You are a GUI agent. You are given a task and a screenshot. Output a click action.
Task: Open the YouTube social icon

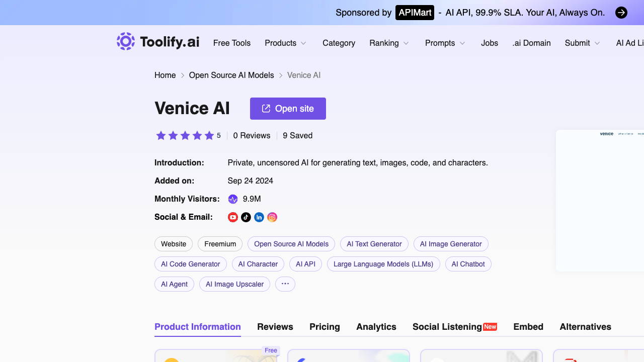click(232, 217)
